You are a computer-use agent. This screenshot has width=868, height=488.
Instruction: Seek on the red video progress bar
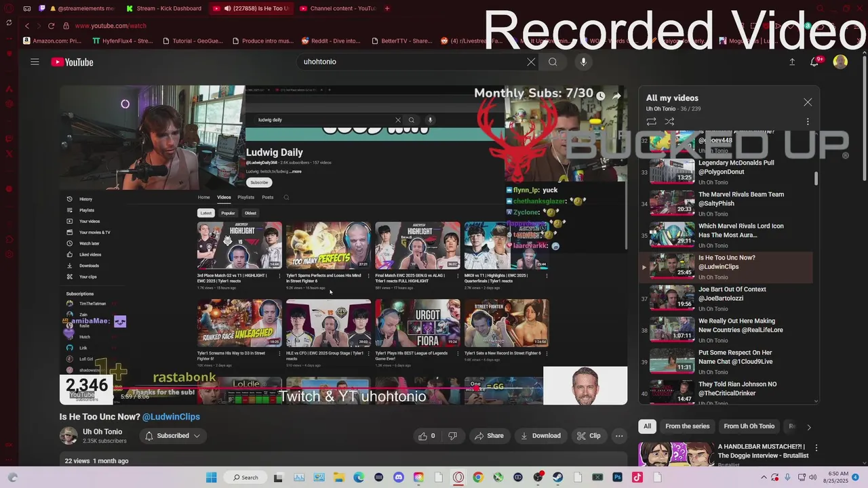coord(343,390)
